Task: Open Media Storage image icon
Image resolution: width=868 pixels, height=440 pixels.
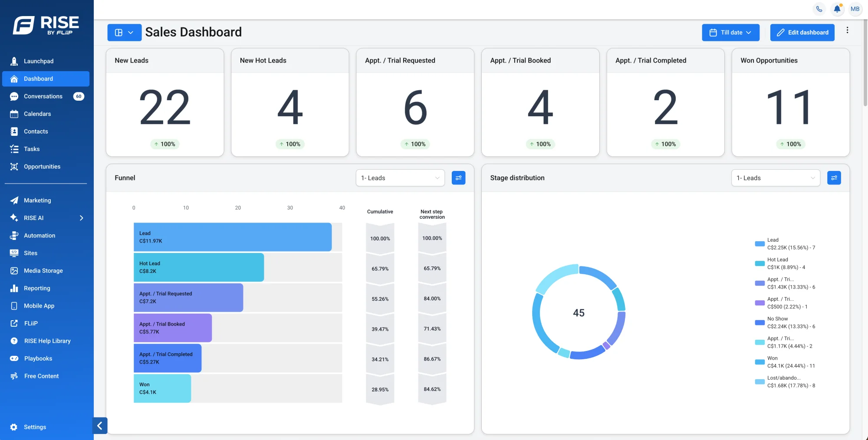Action: tap(14, 271)
